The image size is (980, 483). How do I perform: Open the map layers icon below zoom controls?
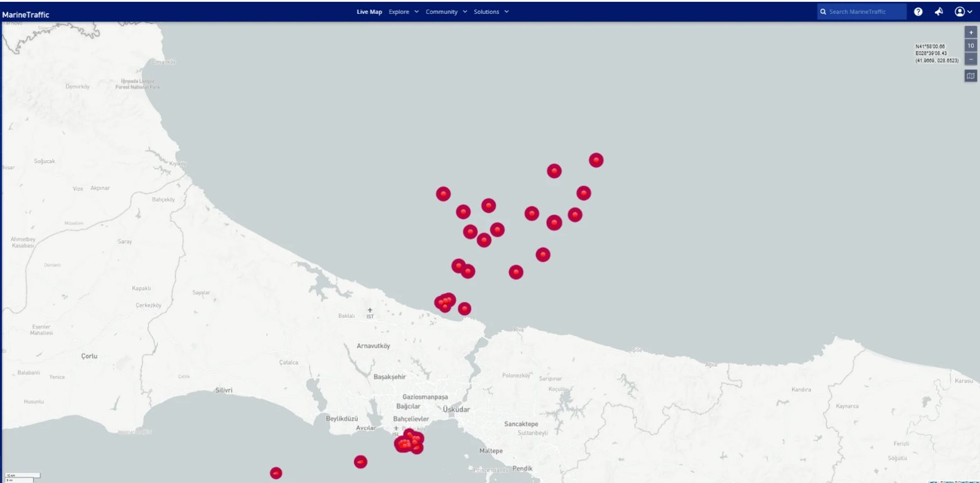(x=971, y=76)
